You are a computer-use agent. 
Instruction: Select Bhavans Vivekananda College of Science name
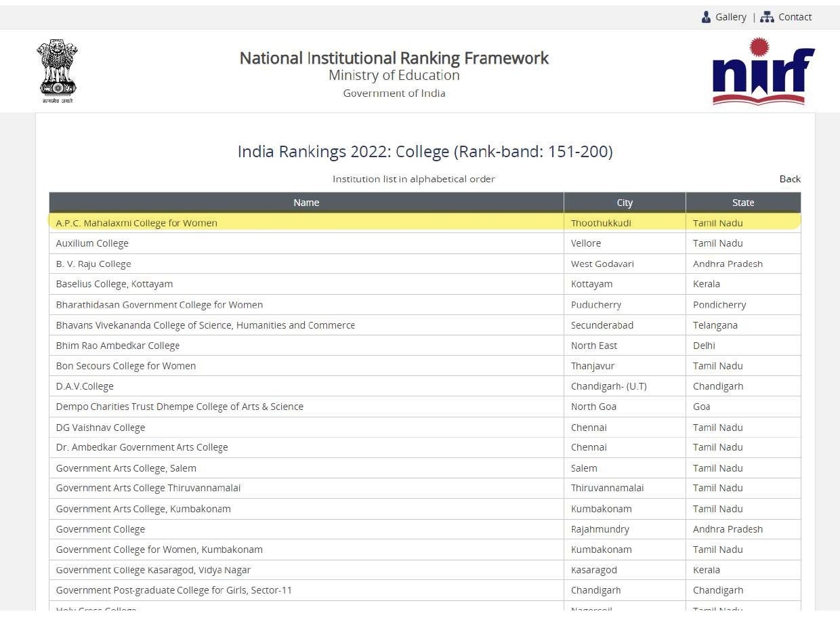point(205,325)
